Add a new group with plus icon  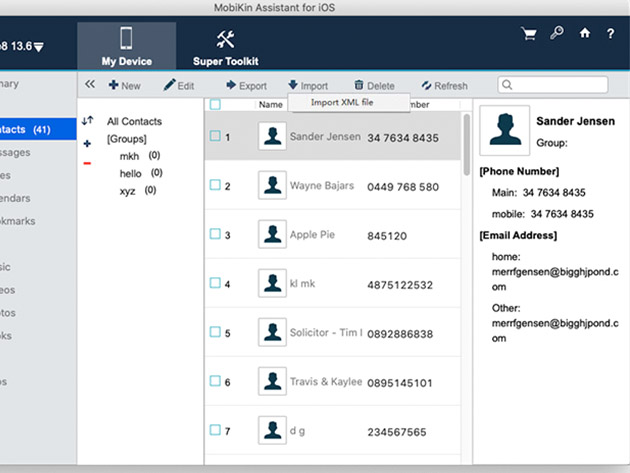[87, 143]
